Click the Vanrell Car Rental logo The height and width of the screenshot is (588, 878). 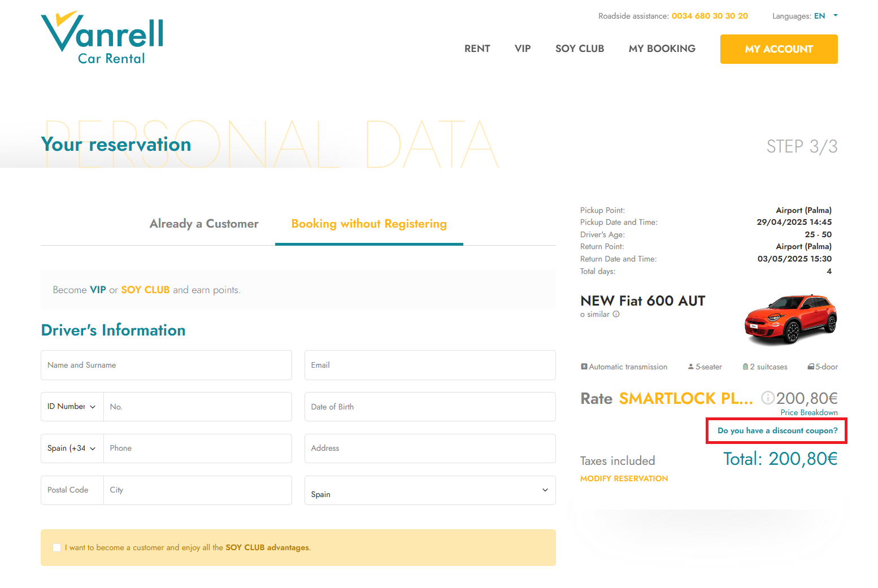tap(102, 38)
